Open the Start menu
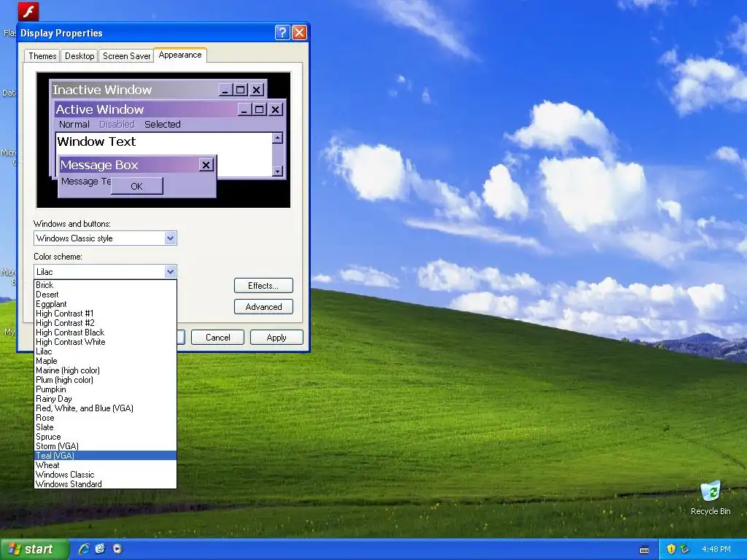The image size is (747, 560). pos(34,549)
